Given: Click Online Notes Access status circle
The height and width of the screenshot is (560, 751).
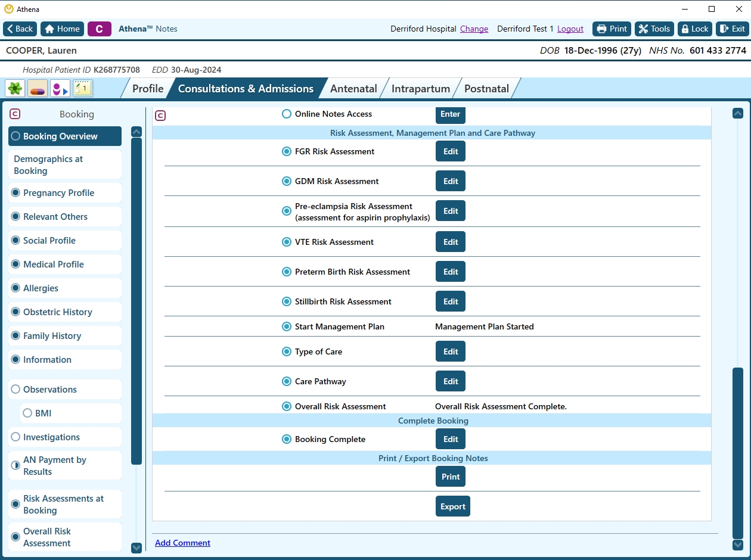Looking at the screenshot, I should (287, 114).
